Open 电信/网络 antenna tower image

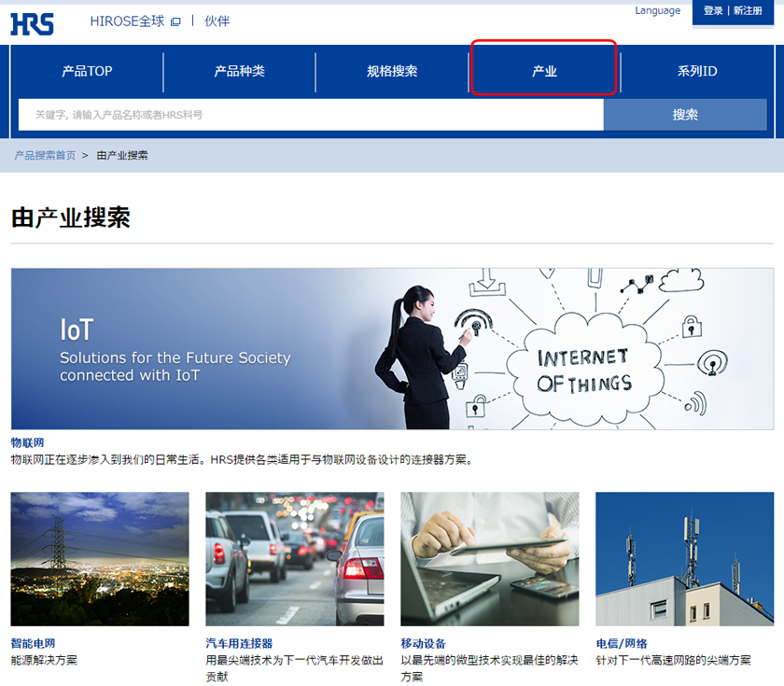click(684, 559)
